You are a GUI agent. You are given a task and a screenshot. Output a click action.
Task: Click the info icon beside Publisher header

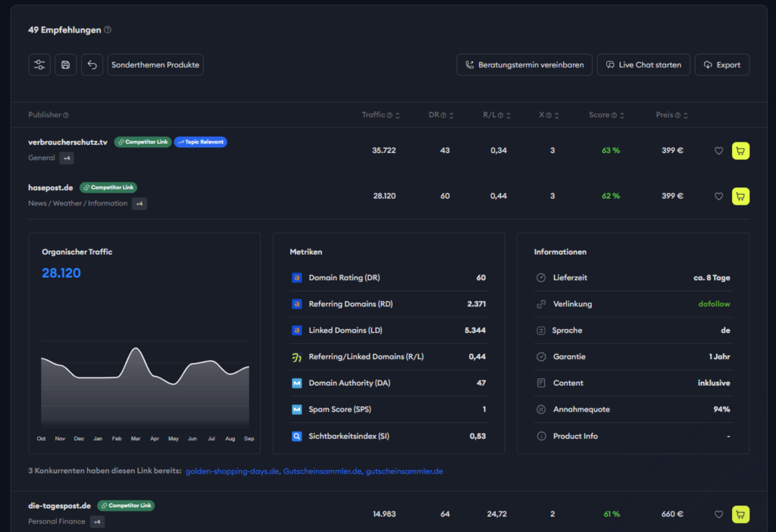pos(66,115)
